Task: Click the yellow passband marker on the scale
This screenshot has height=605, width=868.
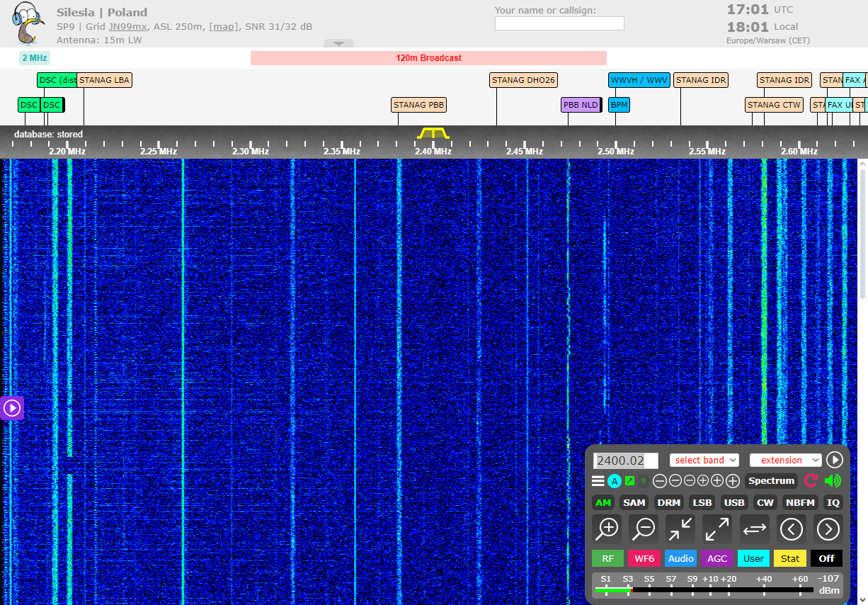Action: [433, 132]
